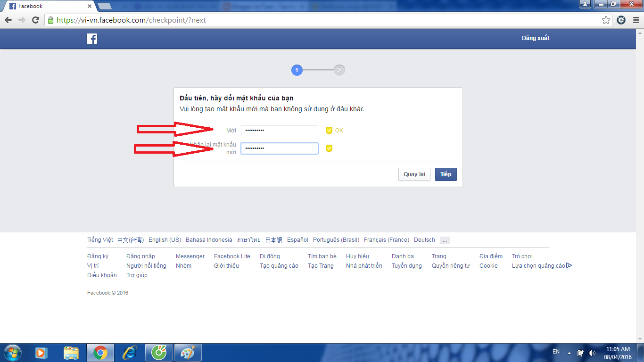
Task: Open Trò chơi footer link
Action: point(522,256)
